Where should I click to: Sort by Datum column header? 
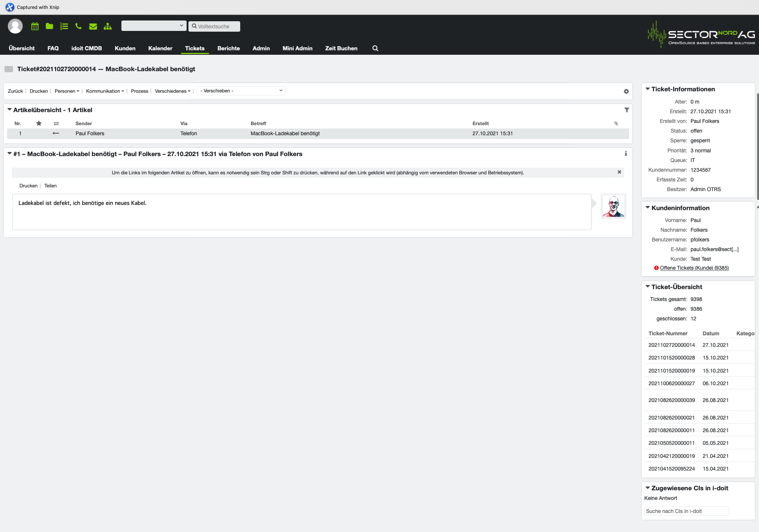pos(711,333)
